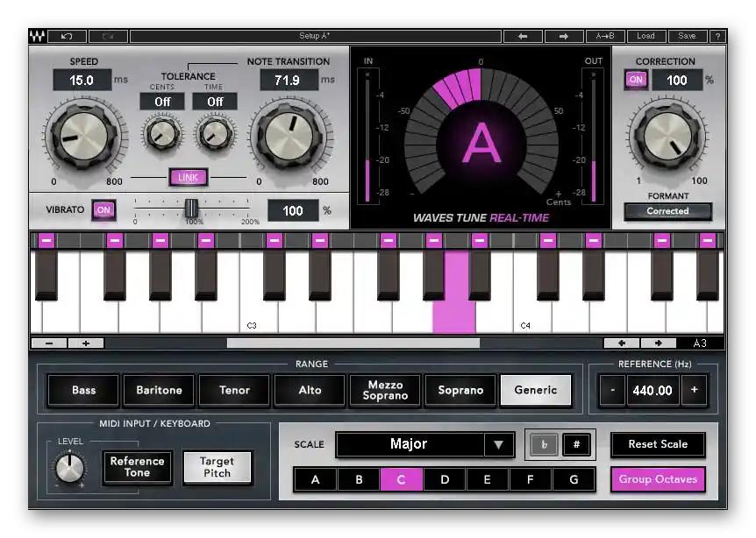The height and width of the screenshot is (538, 756).
Task: Click the Speed knob
Action: [84, 137]
